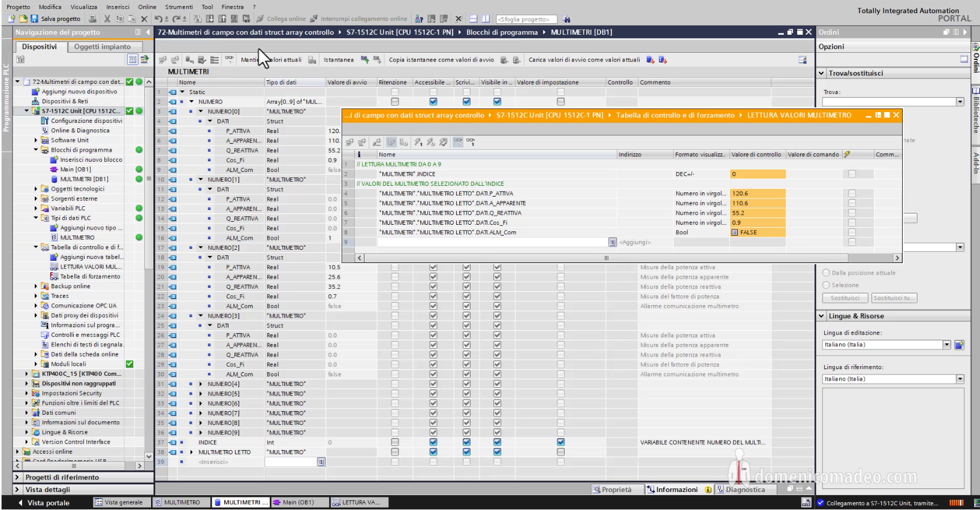980x510 pixels.
Task: Click the monitor-all eyeglasses icon in watch table
Action: coord(458,142)
